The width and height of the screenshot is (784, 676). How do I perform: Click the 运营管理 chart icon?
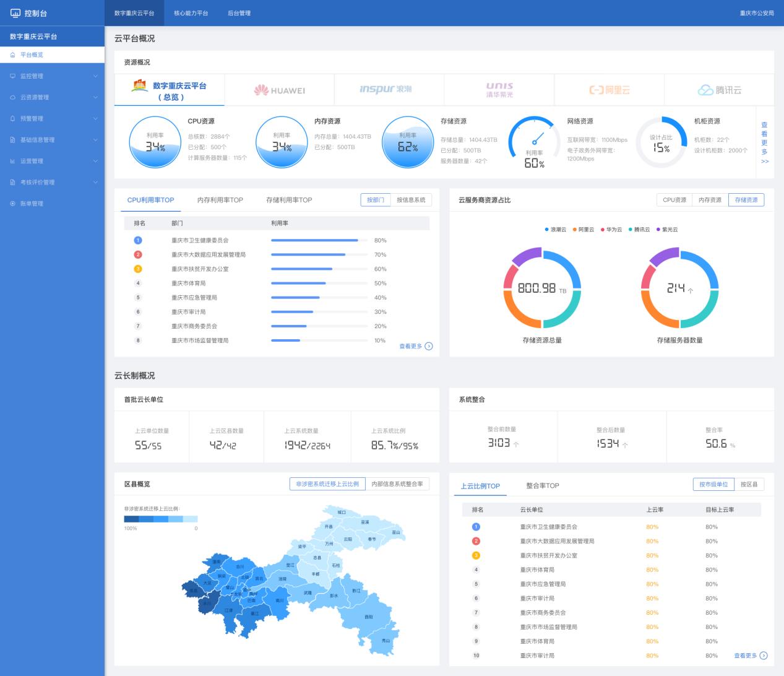(x=12, y=161)
